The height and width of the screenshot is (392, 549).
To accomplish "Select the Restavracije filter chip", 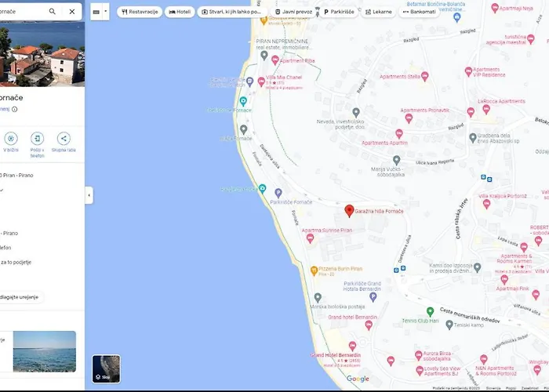I will coord(140,12).
